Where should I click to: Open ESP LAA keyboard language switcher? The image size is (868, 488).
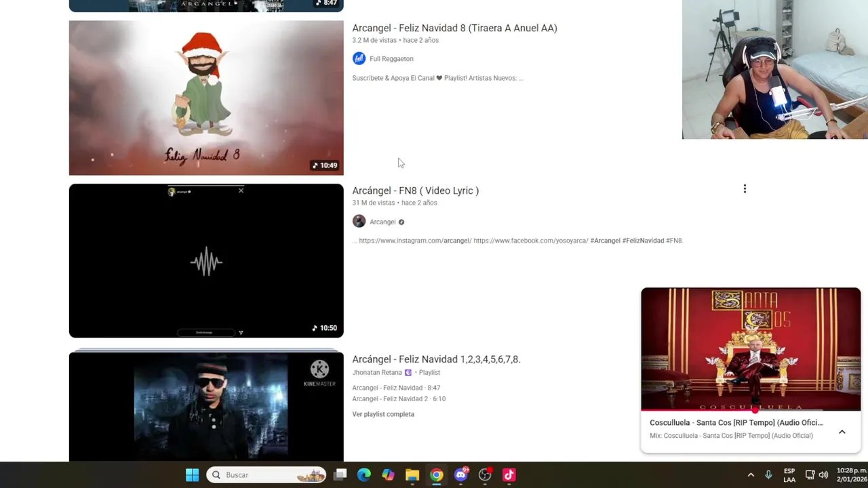pos(789,475)
